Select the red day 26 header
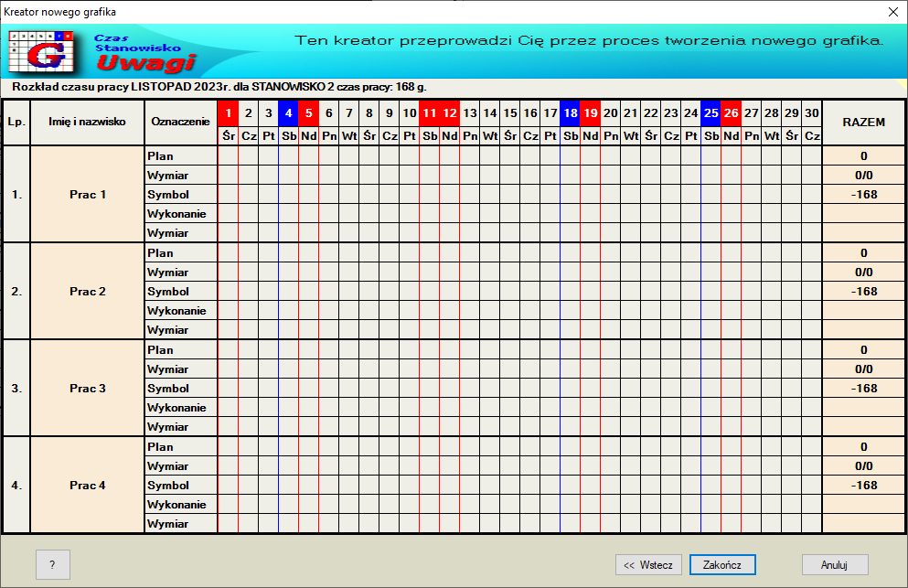The height and width of the screenshot is (588, 908). point(731,113)
